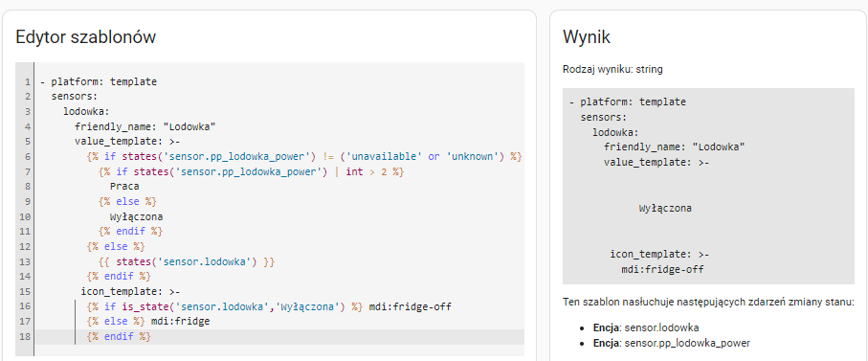Click '- platform: template' in result output
868x361 pixels.
click(628, 102)
